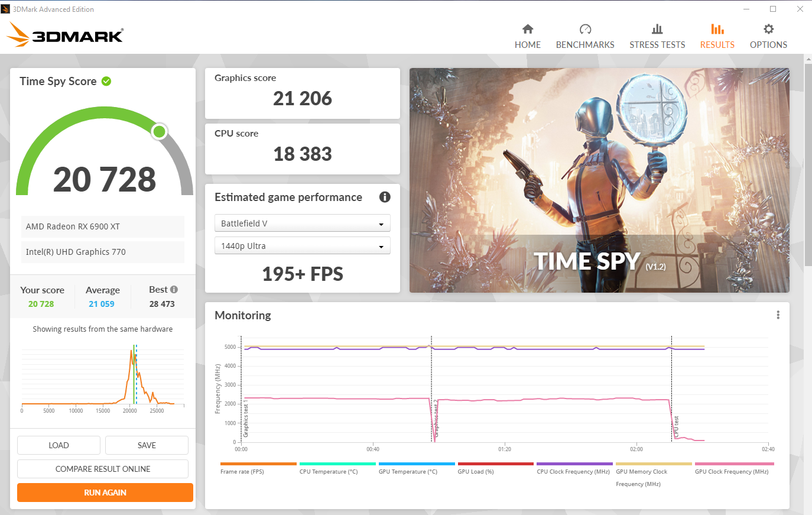Toggle CPU Clock Frequency legend swatch
Viewport: 812px width, 515px height.
click(575, 464)
